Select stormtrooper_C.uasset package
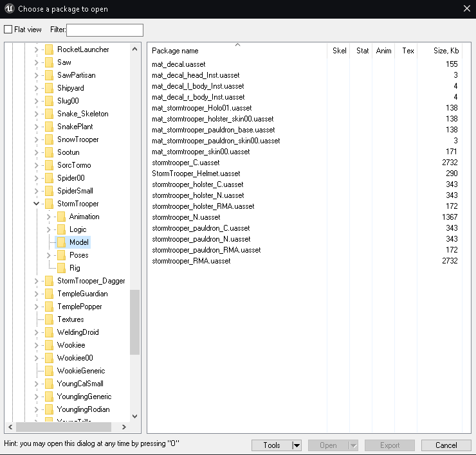 coord(186,163)
